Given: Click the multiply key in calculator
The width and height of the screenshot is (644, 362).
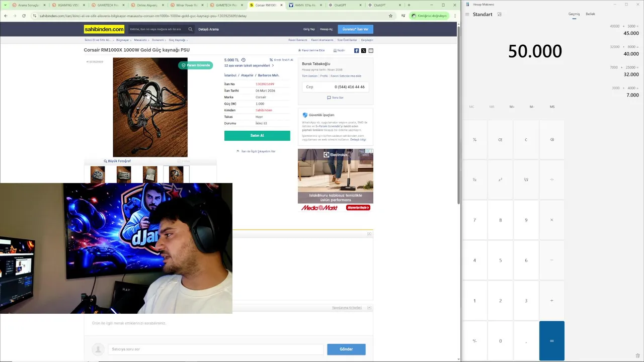Looking at the screenshot, I should (x=552, y=220).
